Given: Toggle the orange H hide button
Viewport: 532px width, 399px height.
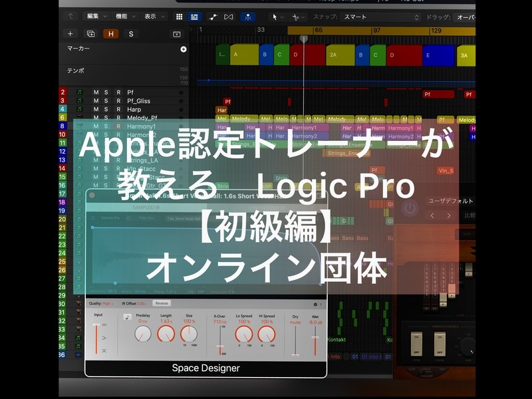Looking at the screenshot, I should 110,34.
